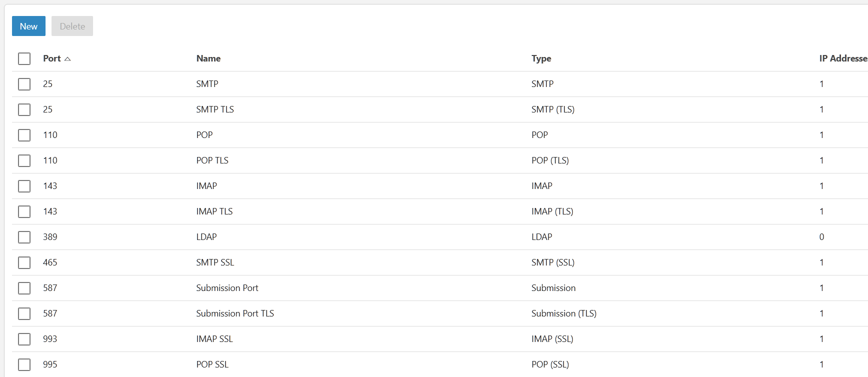Click the POP TLS row name
This screenshot has height=377, width=868.
pyautogui.click(x=212, y=160)
